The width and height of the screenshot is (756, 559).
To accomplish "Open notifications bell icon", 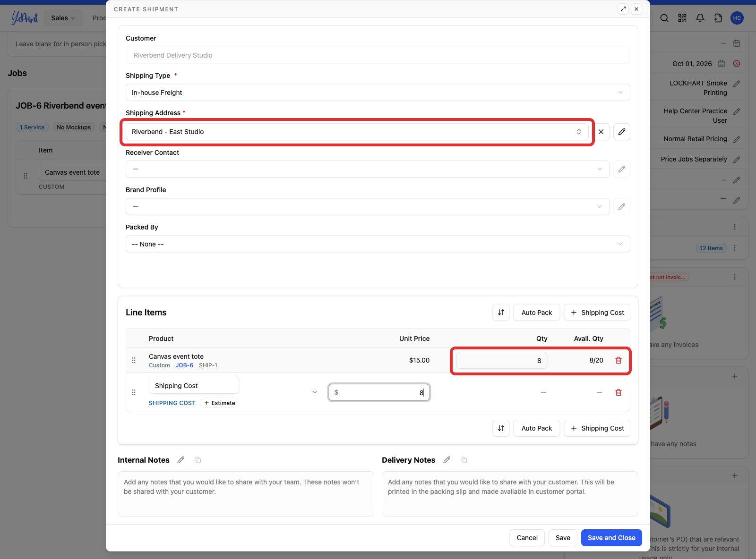I will coord(700,18).
